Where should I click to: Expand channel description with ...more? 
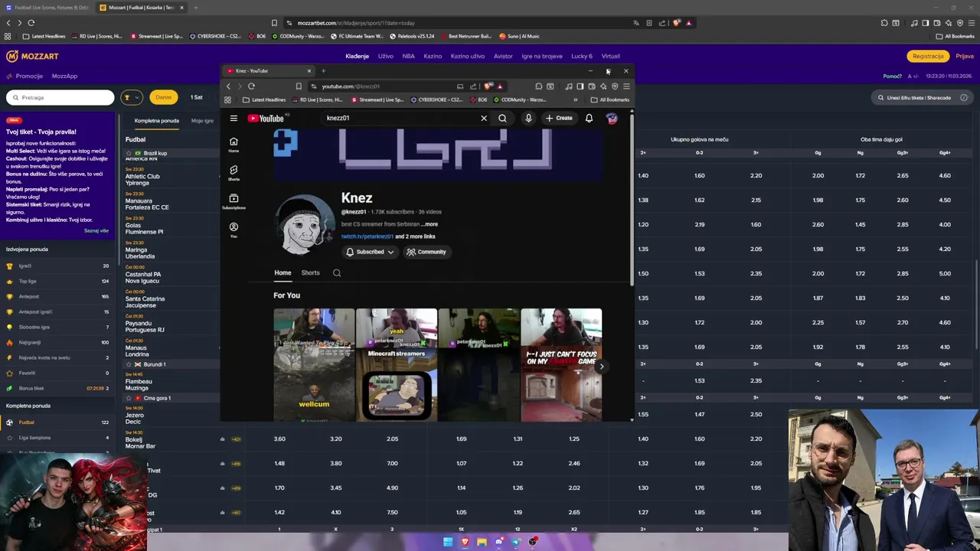(x=430, y=224)
